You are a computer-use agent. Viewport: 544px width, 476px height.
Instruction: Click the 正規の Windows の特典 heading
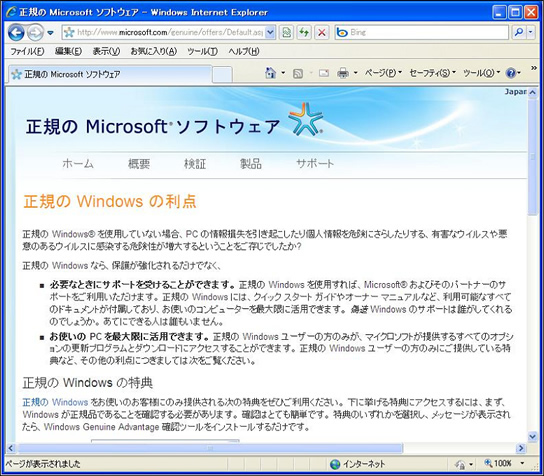click(x=88, y=383)
